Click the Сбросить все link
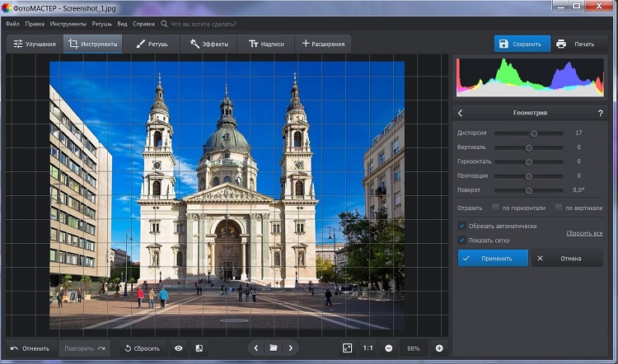 tap(584, 233)
